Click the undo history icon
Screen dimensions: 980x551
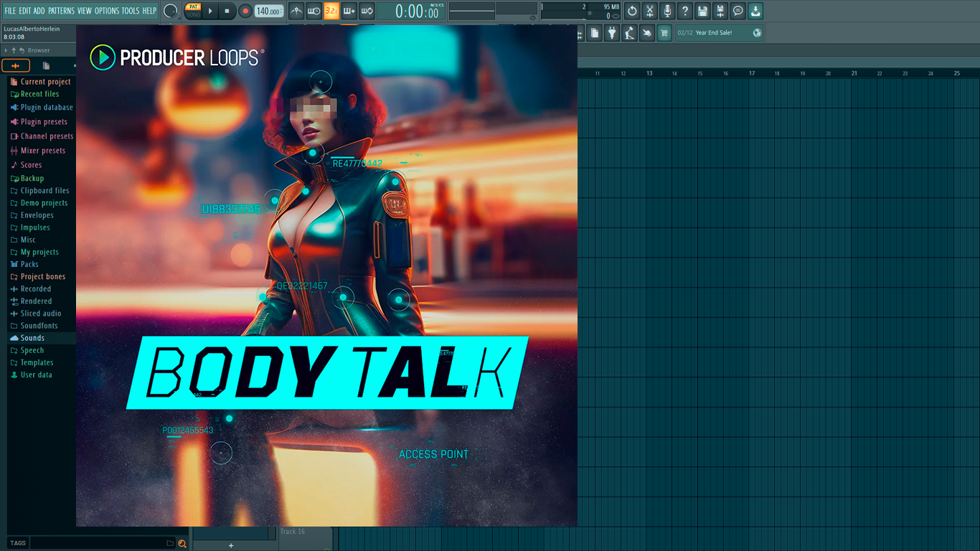pyautogui.click(x=632, y=11)
